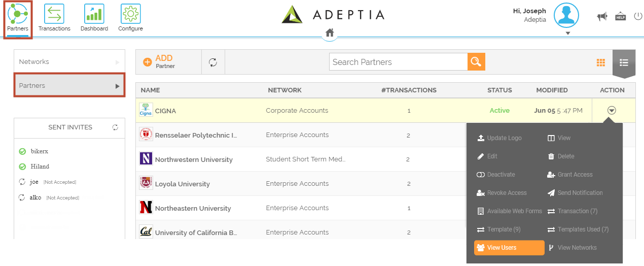Switch to list view
The height and width of the screenshot is (266, 644).
[x=624, y=62]
